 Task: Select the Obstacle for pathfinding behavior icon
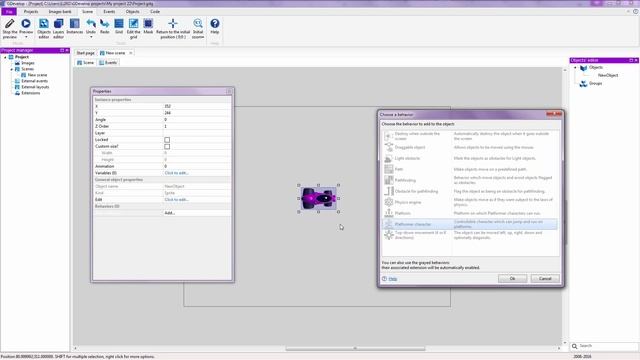click(389, 191)
